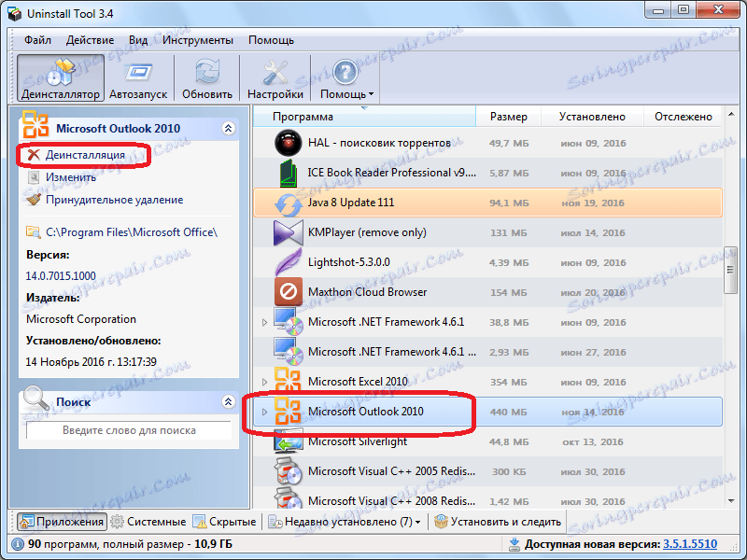Switch to the Скрытые tab

click(x=224, y=522)
